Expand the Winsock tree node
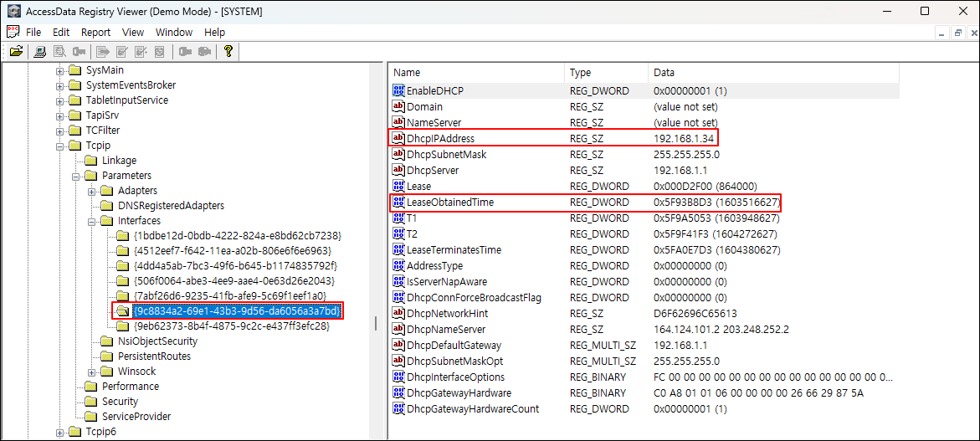 click(91, 371)
